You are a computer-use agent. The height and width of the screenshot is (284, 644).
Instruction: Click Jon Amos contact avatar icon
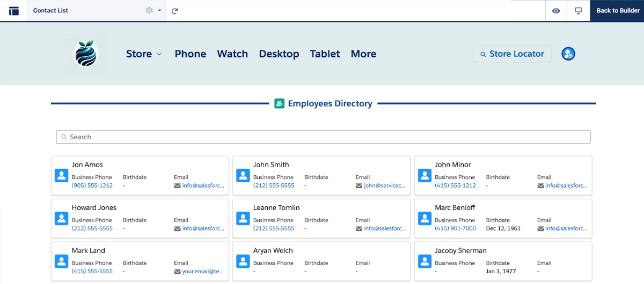(62, 175)
